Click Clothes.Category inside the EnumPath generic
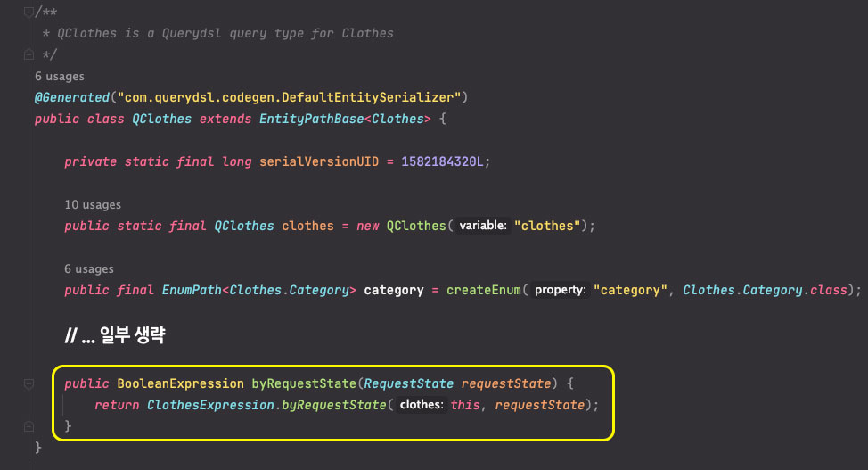Viewport: 868px width, 470px height. pyautogui.click(x=289, y=291)
